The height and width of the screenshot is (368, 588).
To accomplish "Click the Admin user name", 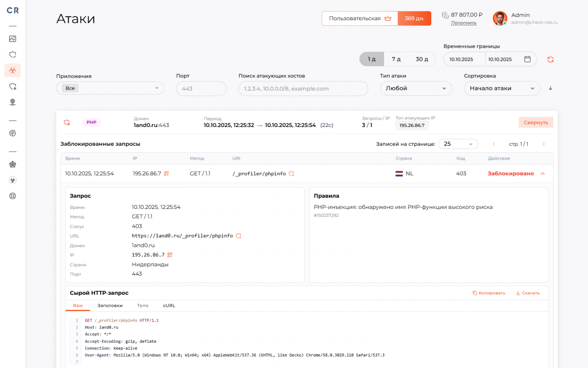I will [520, 15].
